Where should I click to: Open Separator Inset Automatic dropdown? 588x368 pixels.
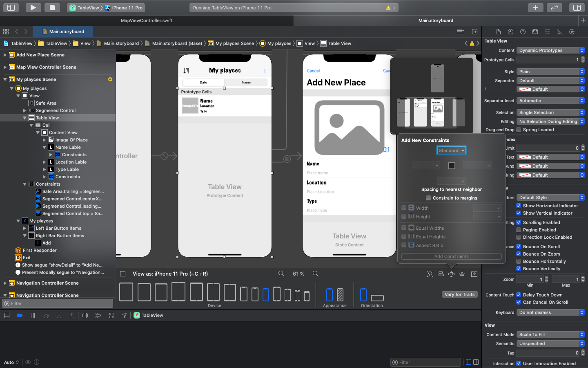tap(550, 101)
